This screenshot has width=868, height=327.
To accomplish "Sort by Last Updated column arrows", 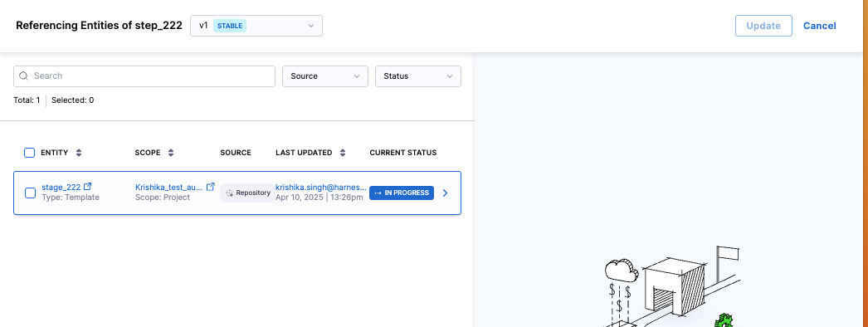I will [343, 153].
